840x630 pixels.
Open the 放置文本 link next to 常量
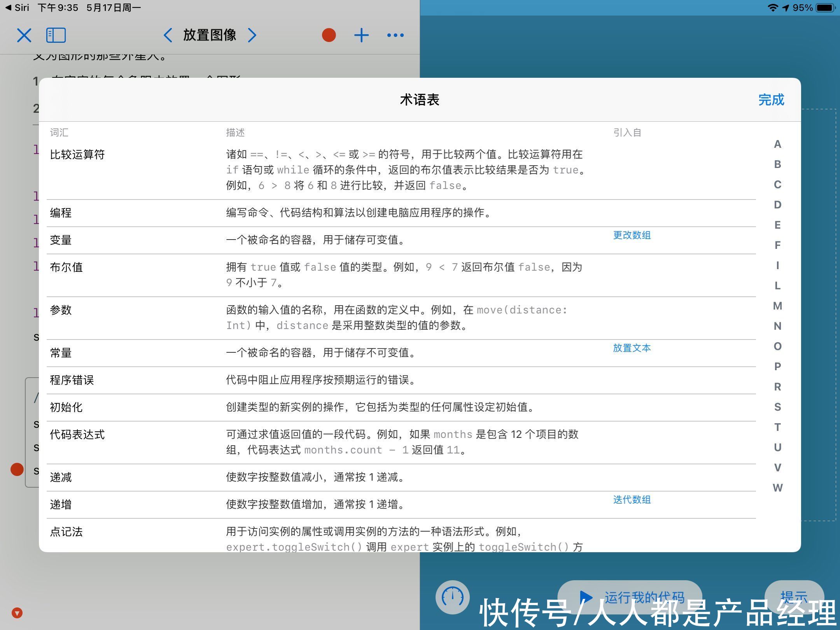[632, 348]
